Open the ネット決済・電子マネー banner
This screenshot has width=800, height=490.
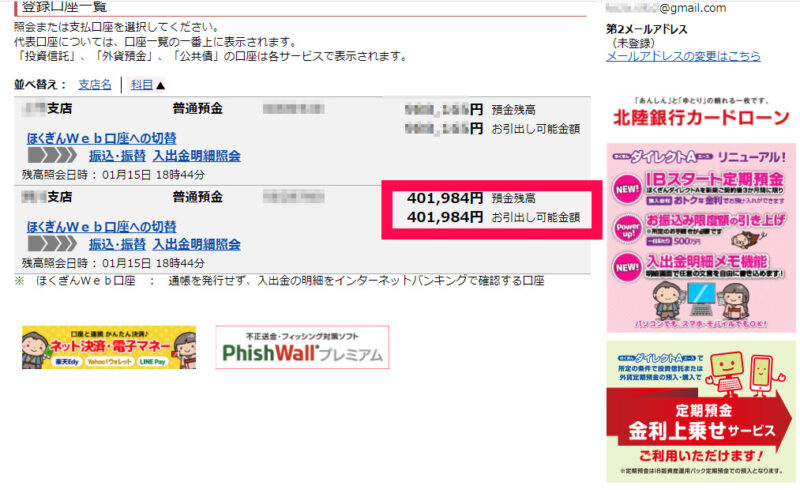point(109,348)
